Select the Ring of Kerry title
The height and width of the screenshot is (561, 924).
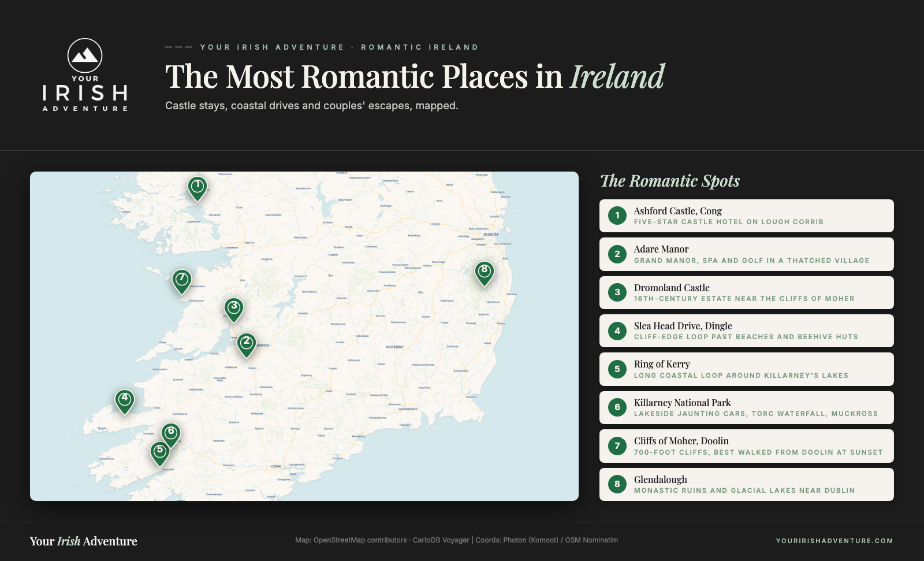coord(662,364)
